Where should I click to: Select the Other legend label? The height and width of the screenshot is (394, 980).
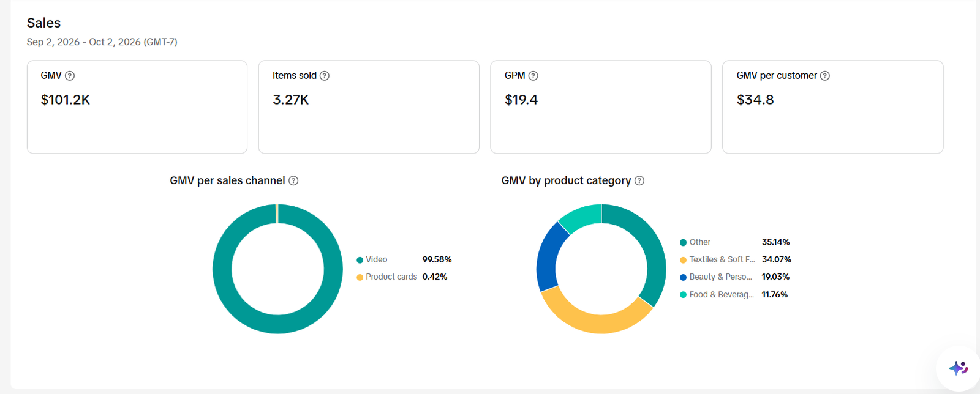point(700,242)
